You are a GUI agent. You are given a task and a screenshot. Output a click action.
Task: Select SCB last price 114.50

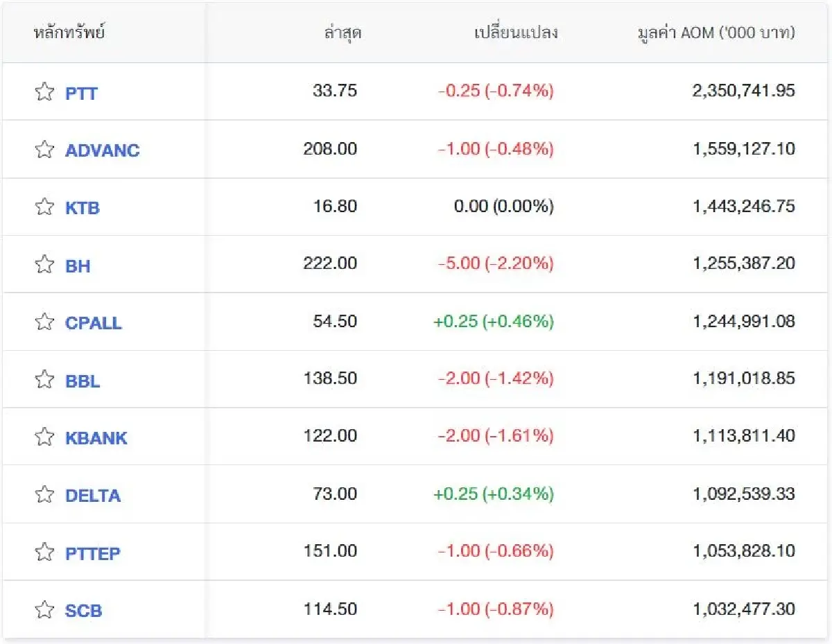[x=330, y=609]
